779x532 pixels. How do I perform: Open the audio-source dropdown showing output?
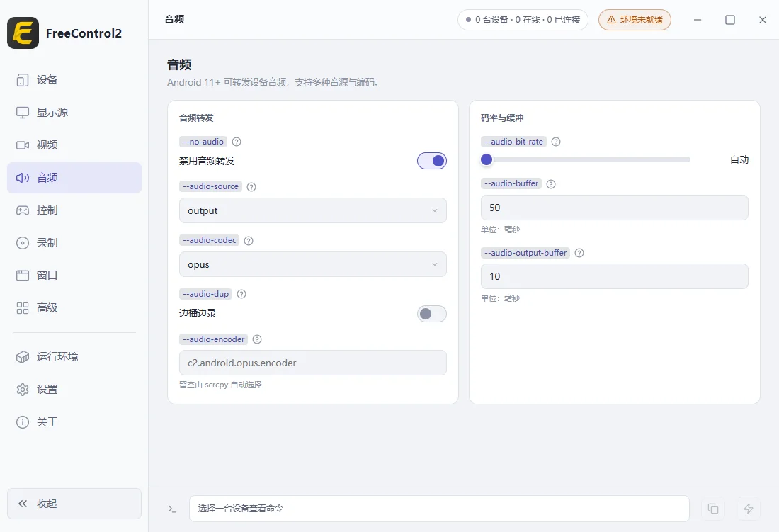(312, 210)
